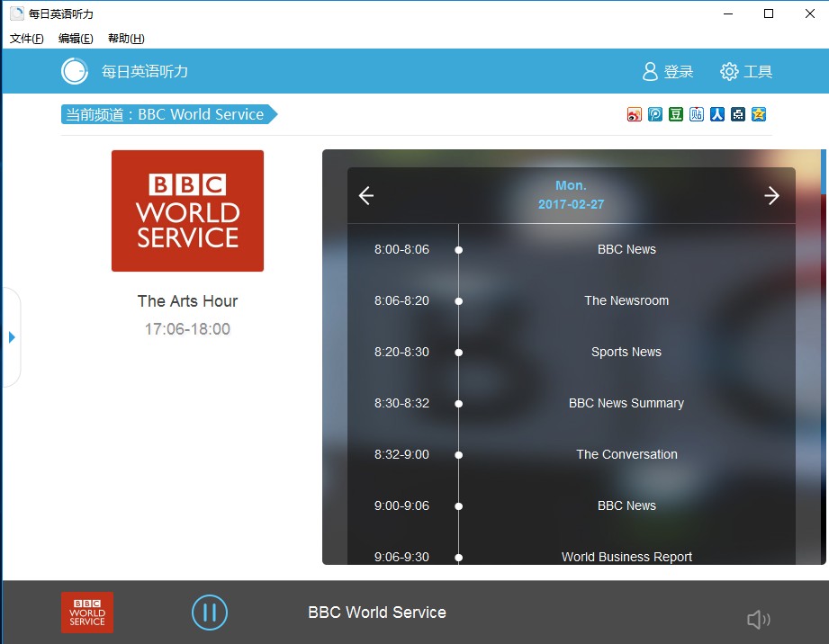Share to Sina Weibo icon
Screen dimensions: 829x644
click(x=635, y=114)
